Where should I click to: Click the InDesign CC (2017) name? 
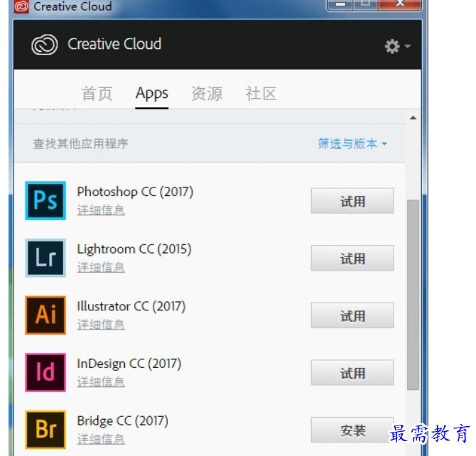coord(129,364)
